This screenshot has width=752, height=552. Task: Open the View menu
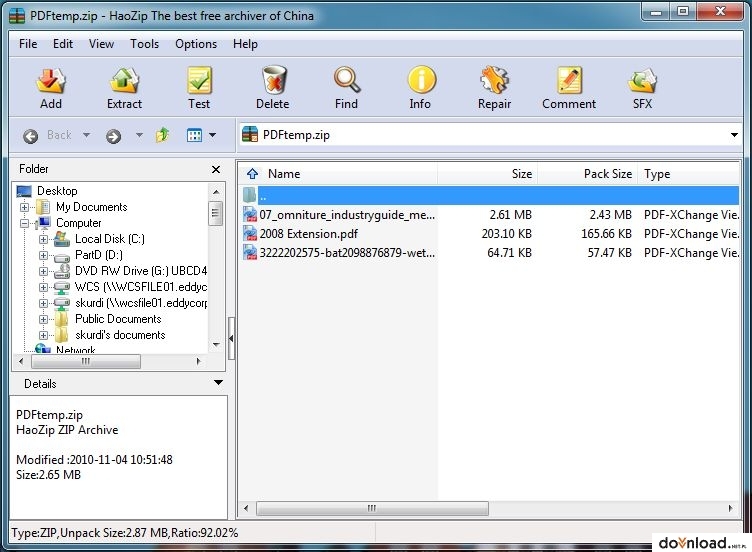coord(101,44)
